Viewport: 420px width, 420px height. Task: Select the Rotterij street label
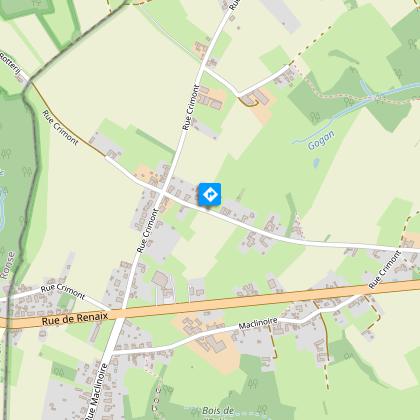[11, 63]
